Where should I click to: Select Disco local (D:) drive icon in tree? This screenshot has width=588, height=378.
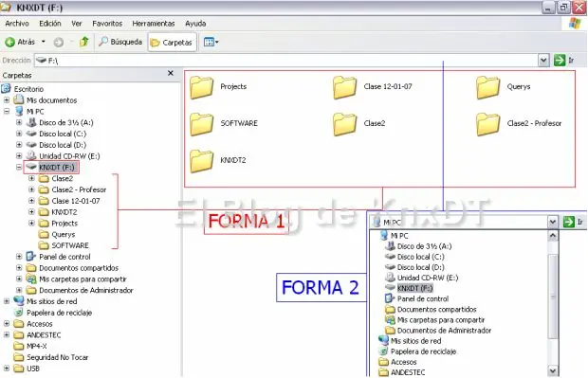coord(31,145)
